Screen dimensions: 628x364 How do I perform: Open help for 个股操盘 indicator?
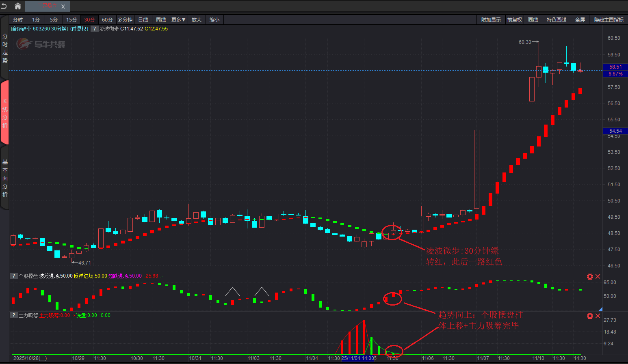(13, 276)
